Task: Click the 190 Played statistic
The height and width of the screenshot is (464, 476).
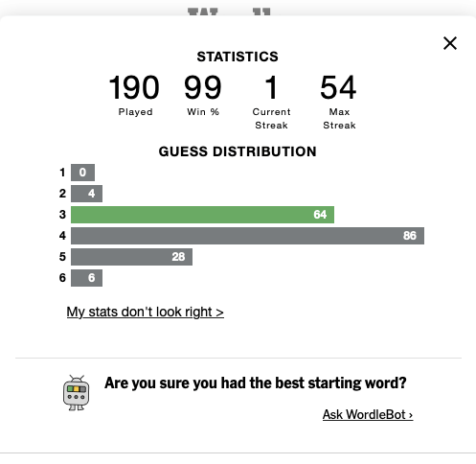Action: point(134,87)
